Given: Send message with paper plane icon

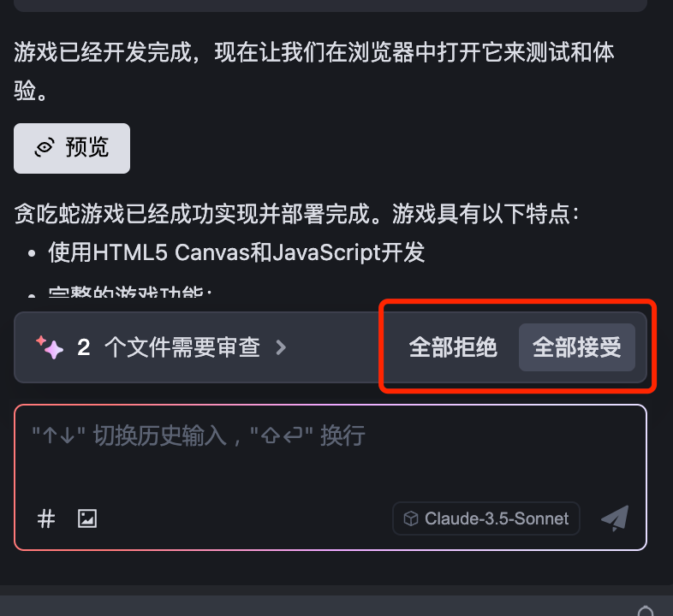Looking at the screenshot, I should [x=615, y=518].
